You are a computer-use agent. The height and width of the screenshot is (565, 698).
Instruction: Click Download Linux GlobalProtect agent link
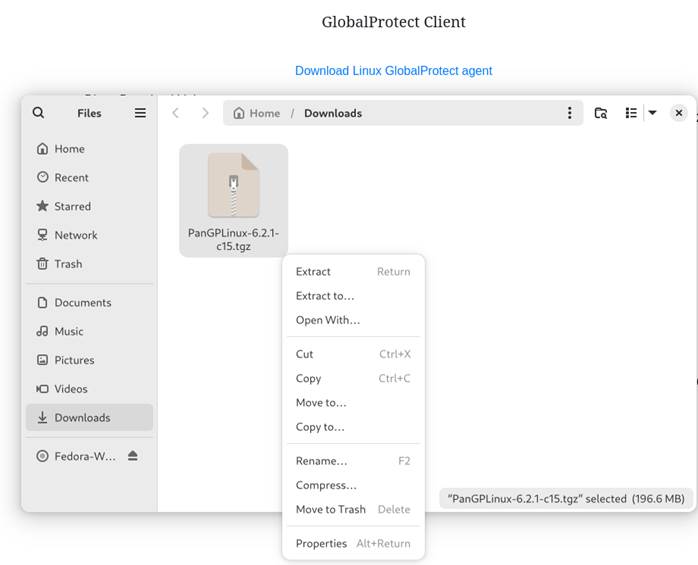394,71
